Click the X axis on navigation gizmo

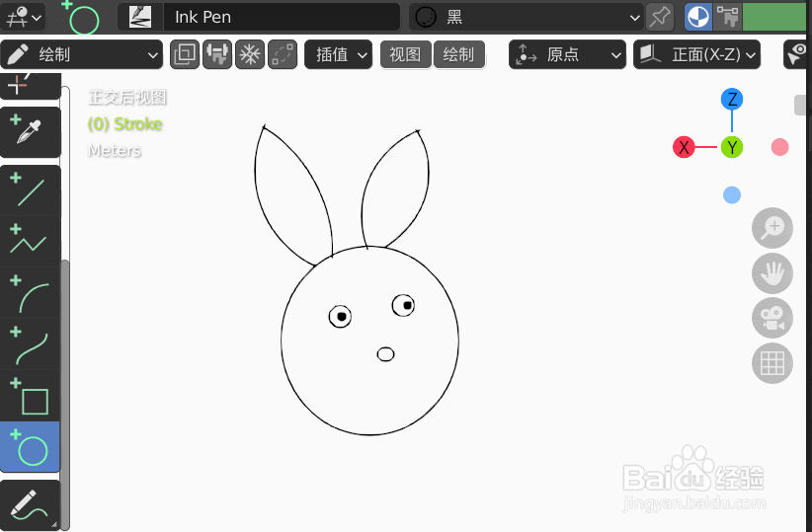tap(684, 147)
